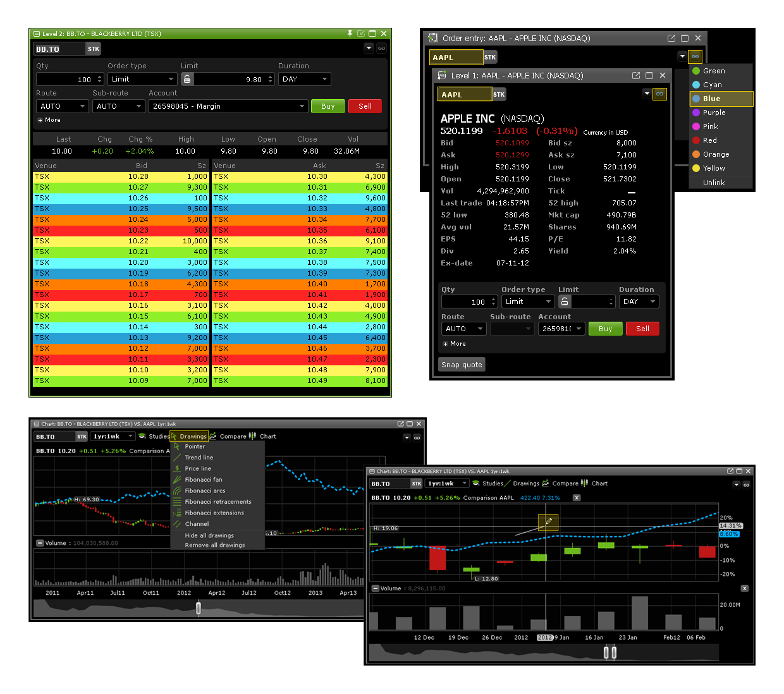Choose Trend line in the Drawings menu

coord(199,458)
